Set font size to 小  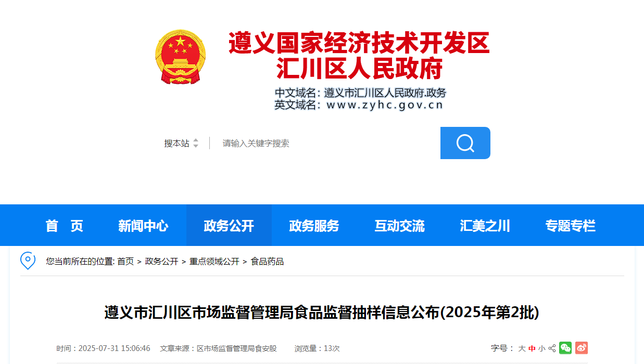coord(542,348)
